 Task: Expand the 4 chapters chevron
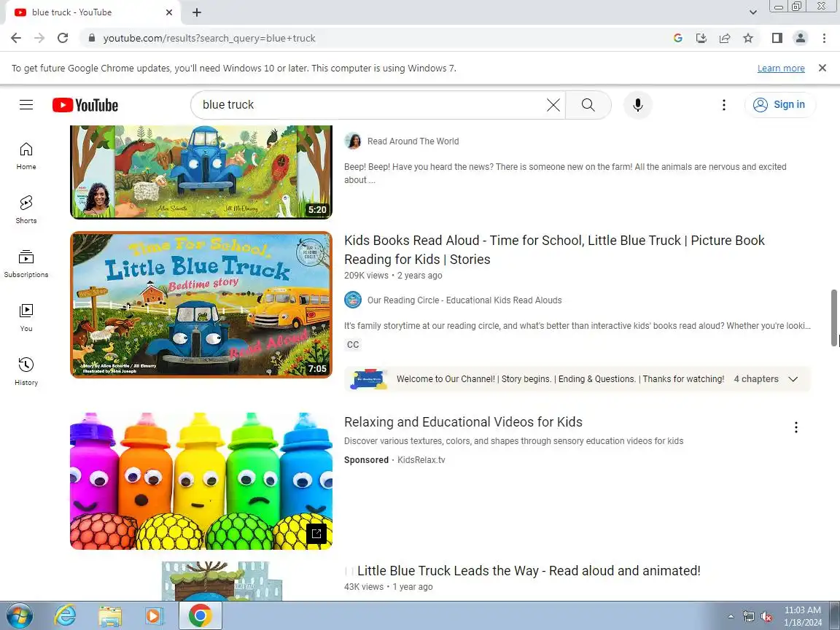[x=793, y=379]
